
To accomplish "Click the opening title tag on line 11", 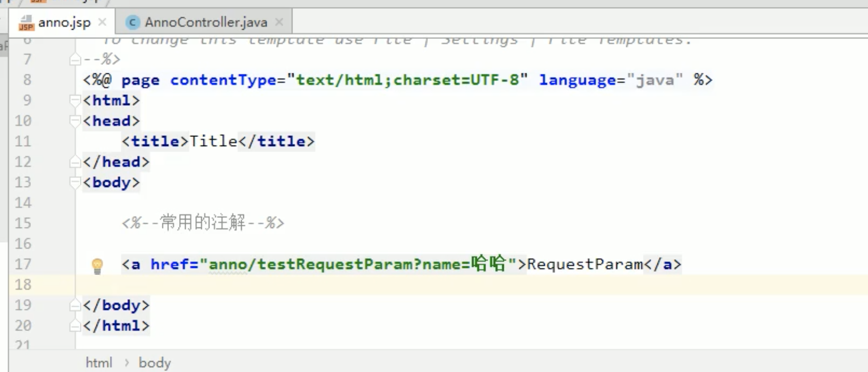I will coord(155,141).
